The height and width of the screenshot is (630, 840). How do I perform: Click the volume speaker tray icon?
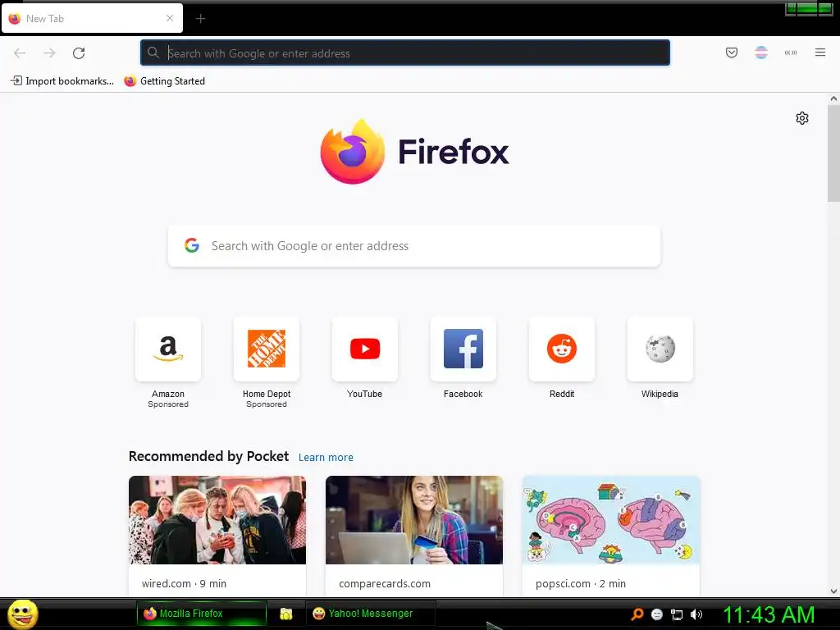coord(696,614)
